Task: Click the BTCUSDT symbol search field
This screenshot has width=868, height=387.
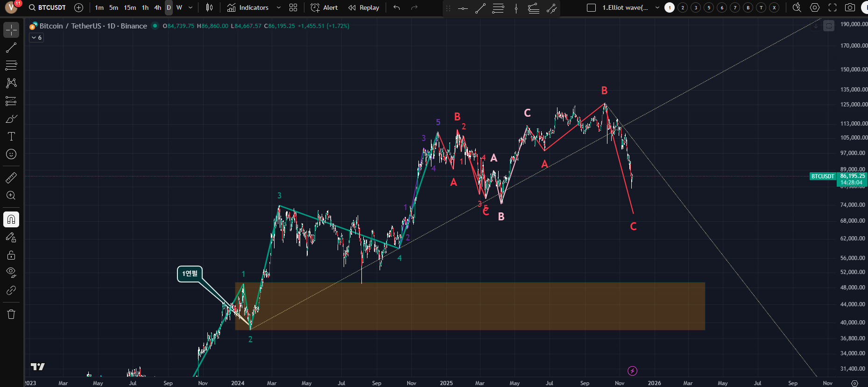Action: point(47,7)
